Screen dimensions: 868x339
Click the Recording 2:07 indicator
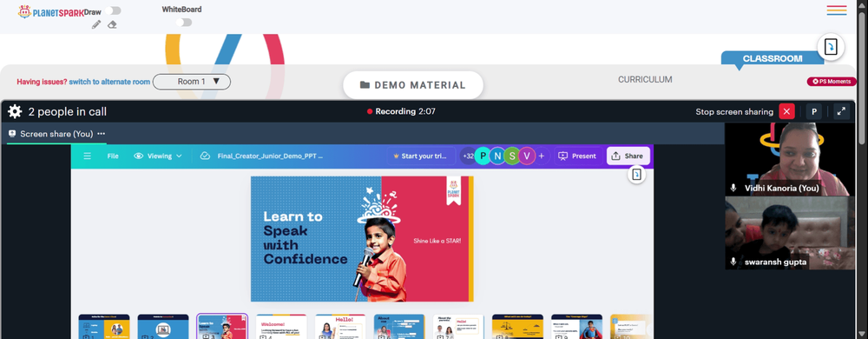tap(401, 111)
